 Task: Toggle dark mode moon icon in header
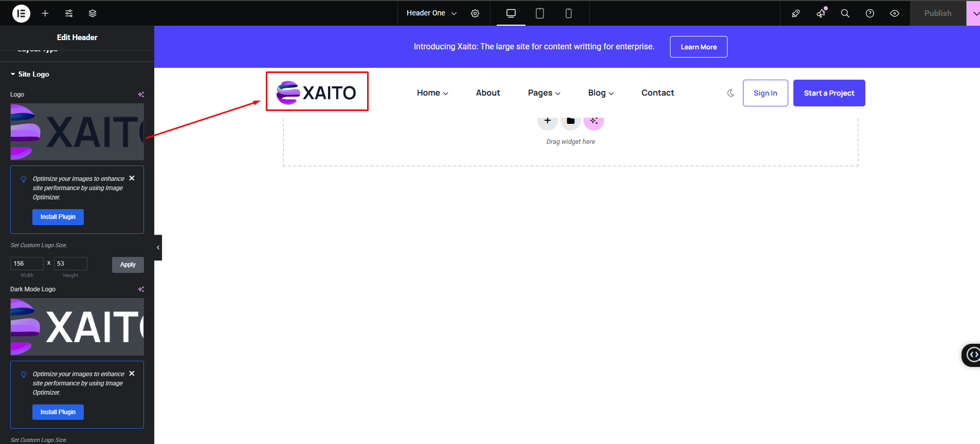point(731,93)
